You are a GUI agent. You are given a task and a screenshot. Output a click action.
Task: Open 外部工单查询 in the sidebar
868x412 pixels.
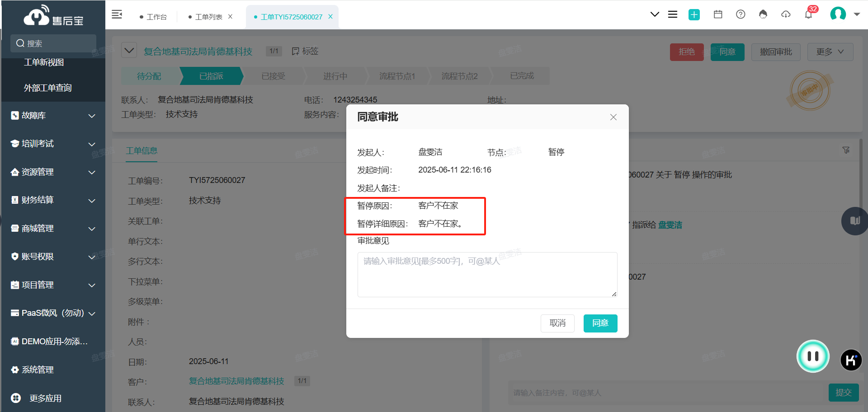click(x=48, y=88)
